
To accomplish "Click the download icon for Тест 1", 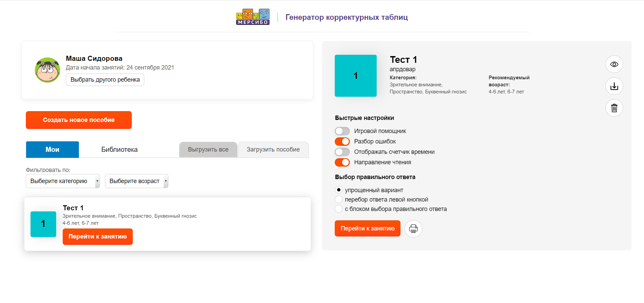I will coord(614,86).
